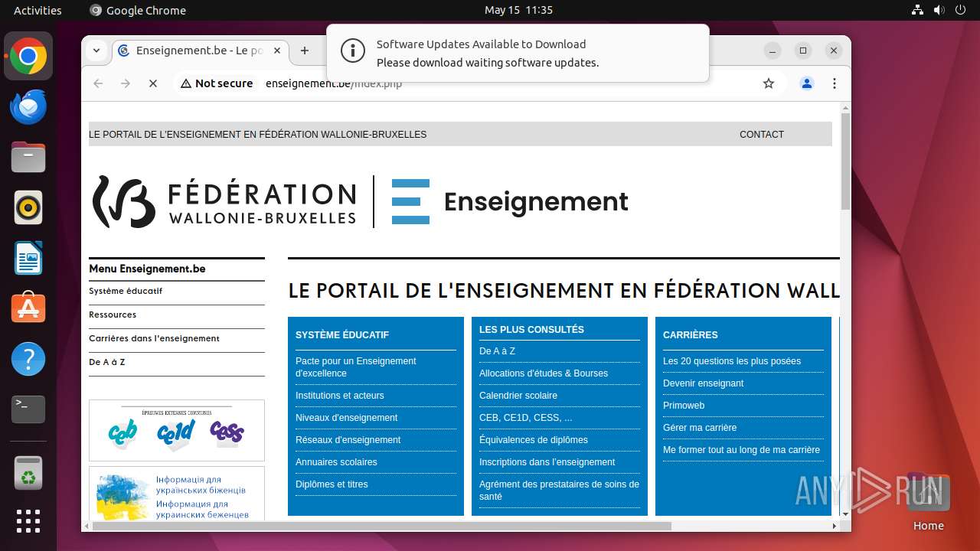Image resolution: width=980 pixels, height=551 pixels.
Task: Open Allocations d'études & Bourses link
Action: point(544,373)
